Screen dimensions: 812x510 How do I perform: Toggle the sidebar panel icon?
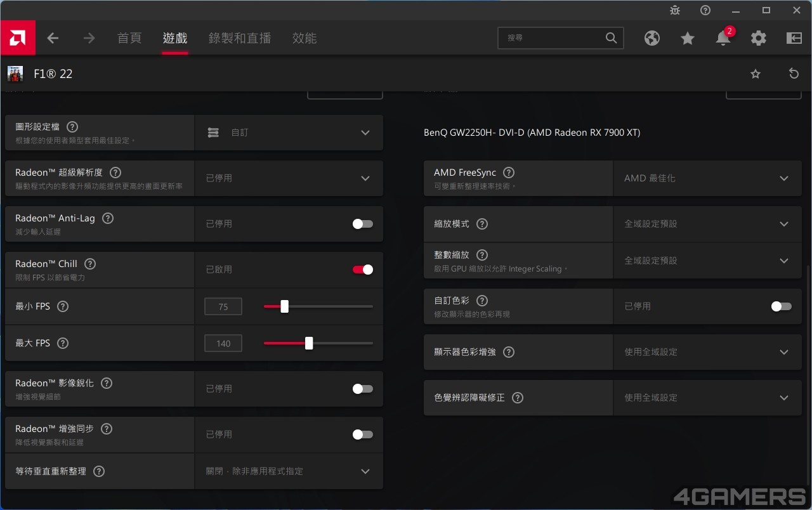pos(794,38)
